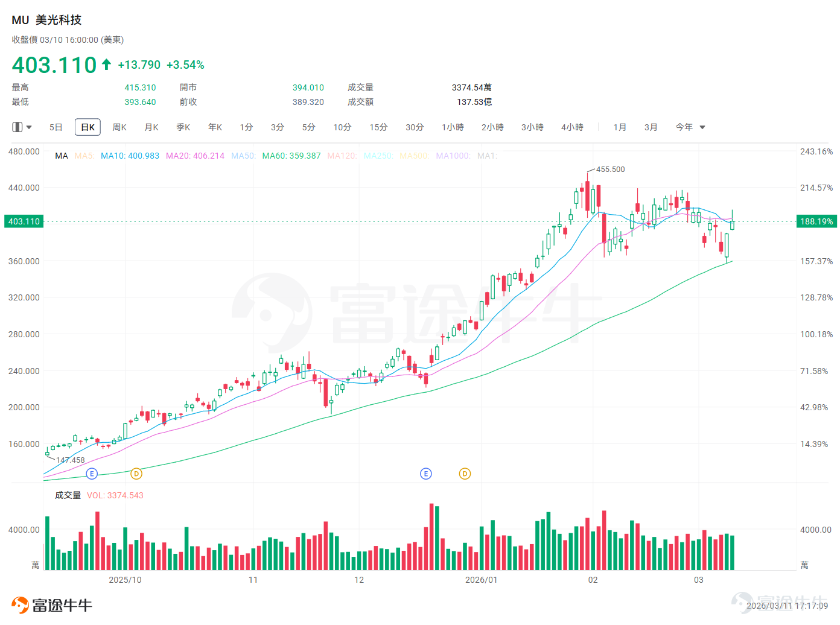Click the 455.500 high price label

(x=611, y=170)
